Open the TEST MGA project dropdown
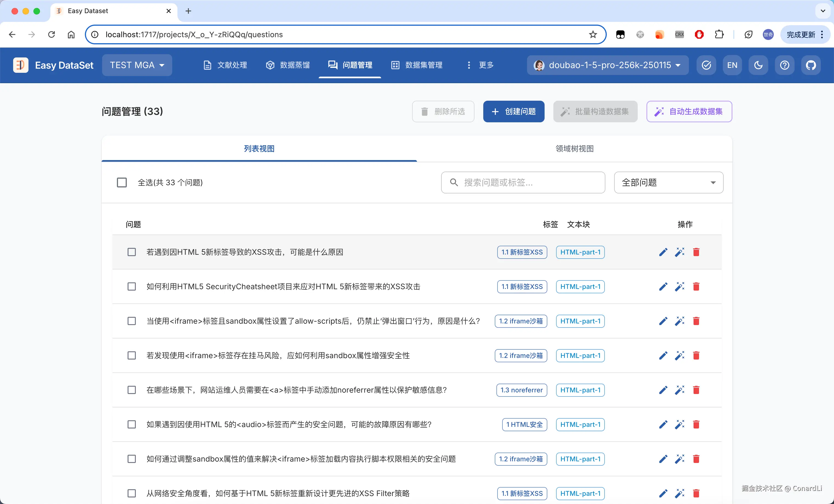The image size is (834, 504). pyautogui.click(x=137, y=65)
